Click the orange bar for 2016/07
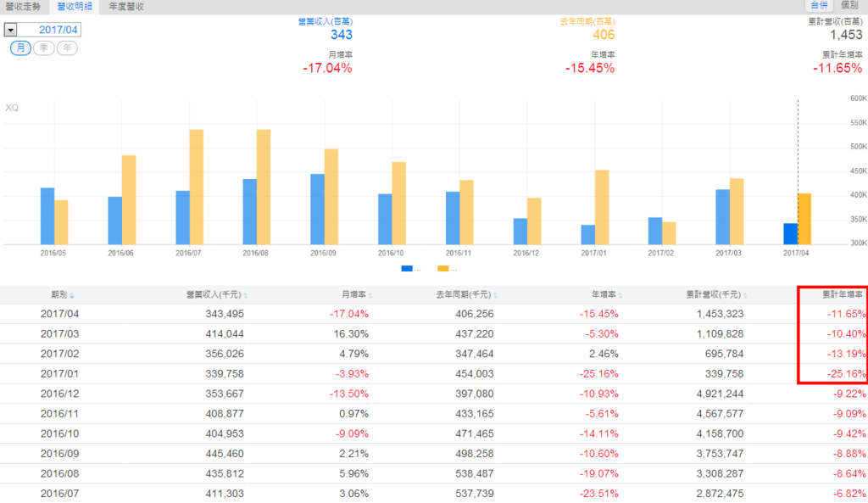 [x=197, y=187]
